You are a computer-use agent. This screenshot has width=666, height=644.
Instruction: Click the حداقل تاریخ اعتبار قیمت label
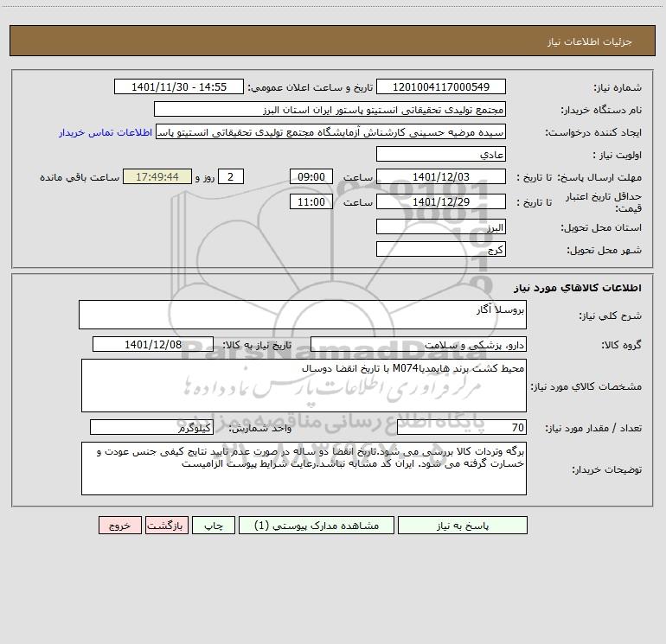click(604, 202)
